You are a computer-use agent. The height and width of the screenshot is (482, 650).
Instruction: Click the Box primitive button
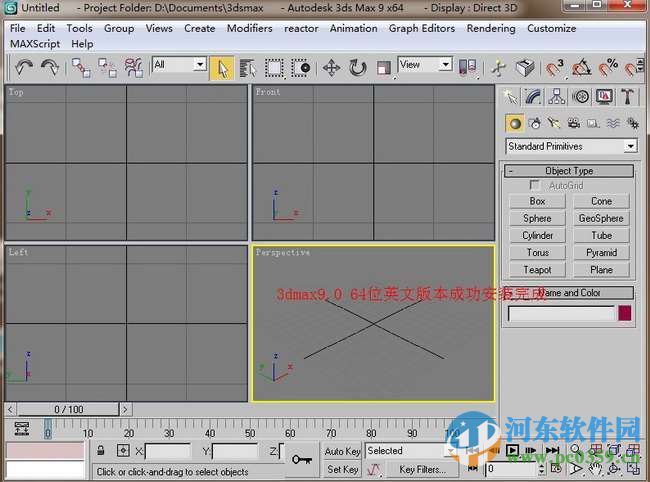(537, 201)
